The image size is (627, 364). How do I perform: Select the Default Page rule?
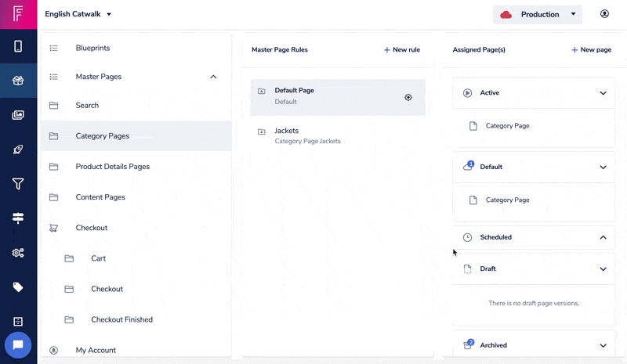[x=338, y=97]
